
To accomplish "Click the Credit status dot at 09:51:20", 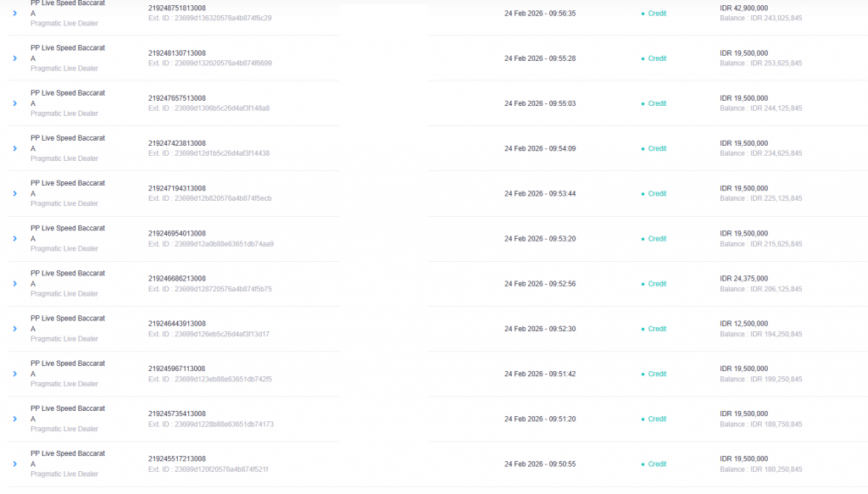I will [x=643, y=419].
